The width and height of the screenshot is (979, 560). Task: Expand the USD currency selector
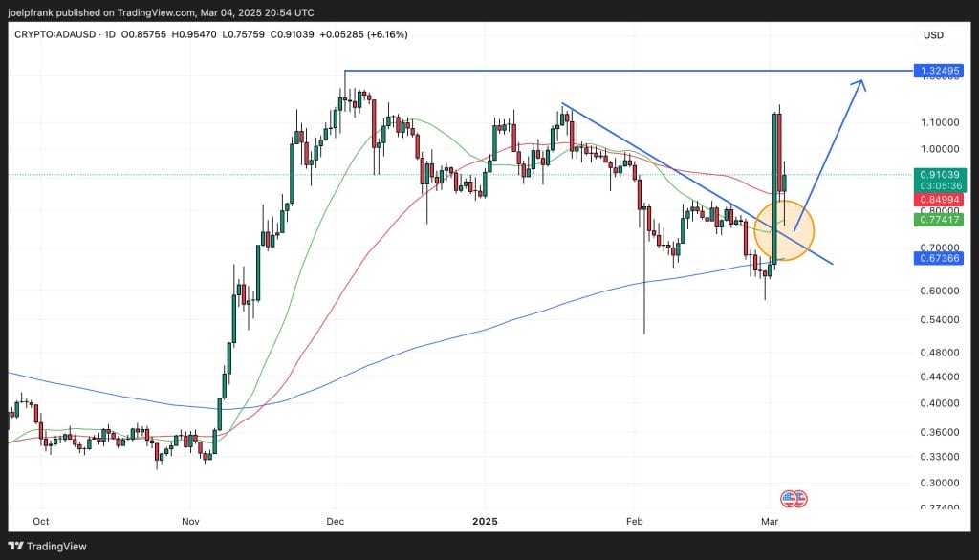point(935,32)
